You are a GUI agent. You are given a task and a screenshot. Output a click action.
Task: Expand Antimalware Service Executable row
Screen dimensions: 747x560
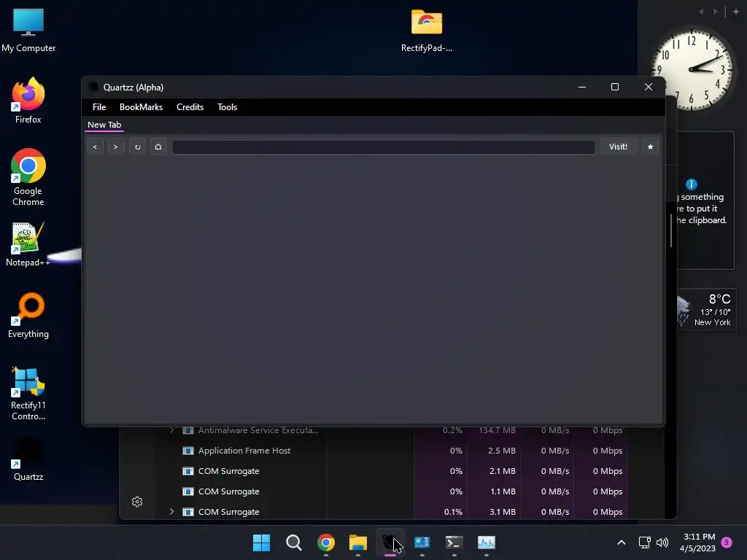click(x=172, y=430)
